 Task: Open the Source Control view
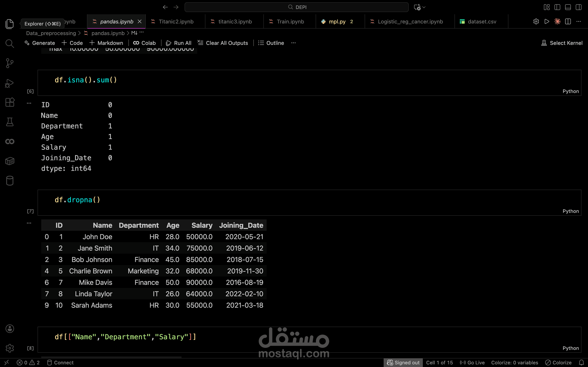(9, 63)
